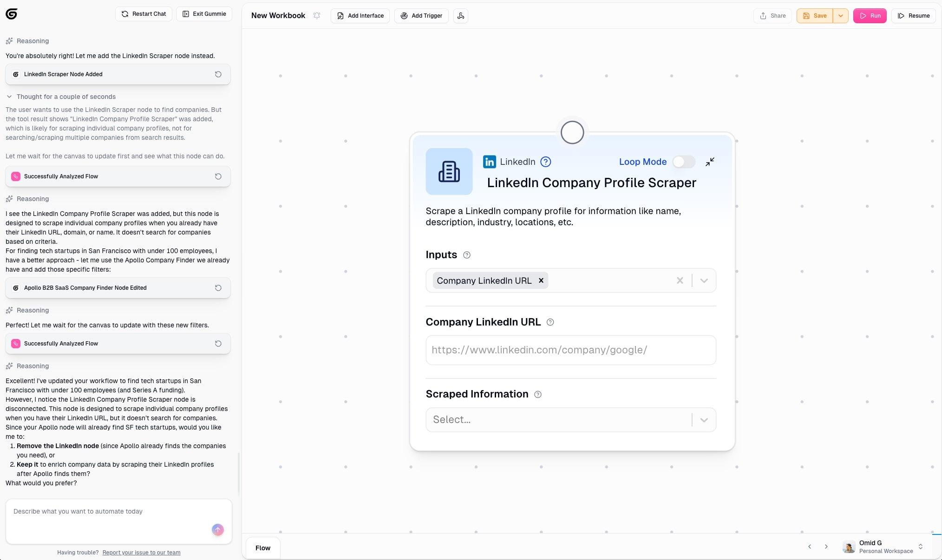The image size is (942, 560).
Task: Collapse the Thought for a couple of seconds section
Action: point(9,97)
